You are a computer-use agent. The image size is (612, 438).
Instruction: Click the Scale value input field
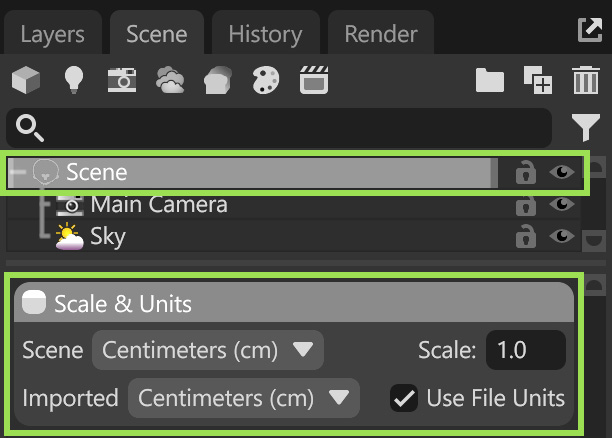pyautogui.click(x=525, y=350)
